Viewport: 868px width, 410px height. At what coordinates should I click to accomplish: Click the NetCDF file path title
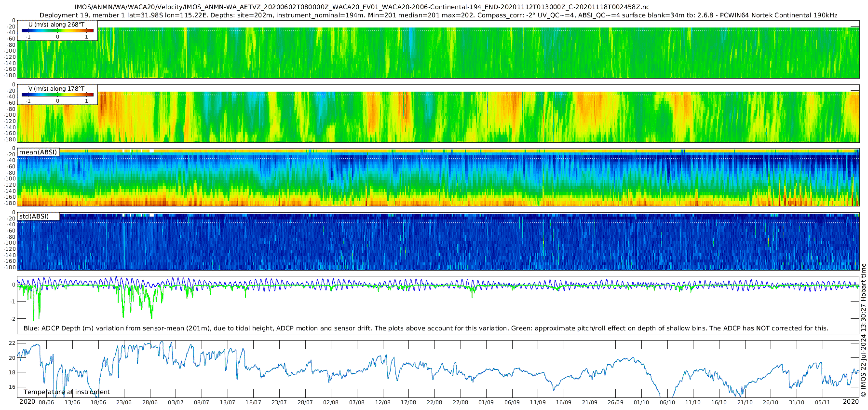tap(362, 7)
